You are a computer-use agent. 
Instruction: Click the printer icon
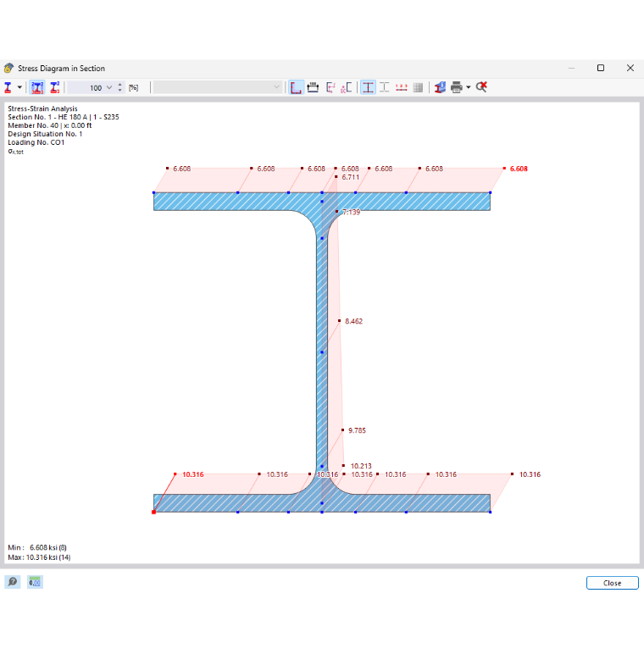click(457, 87)
